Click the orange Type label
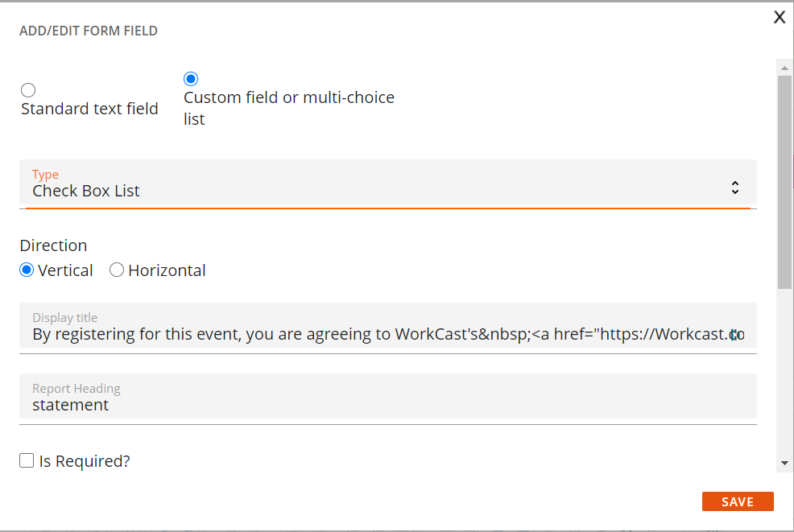Screen dimensions: 794x532 click(45, 174)
